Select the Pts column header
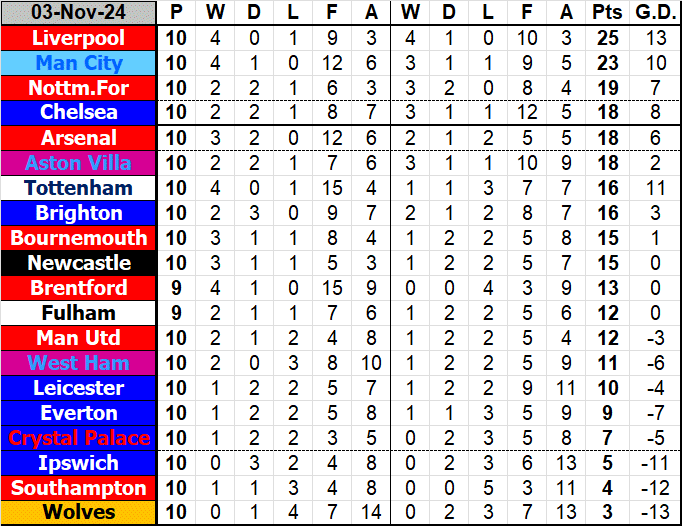Image resolution: width=682 pixels, height=526 pixels. pos(605,13)
